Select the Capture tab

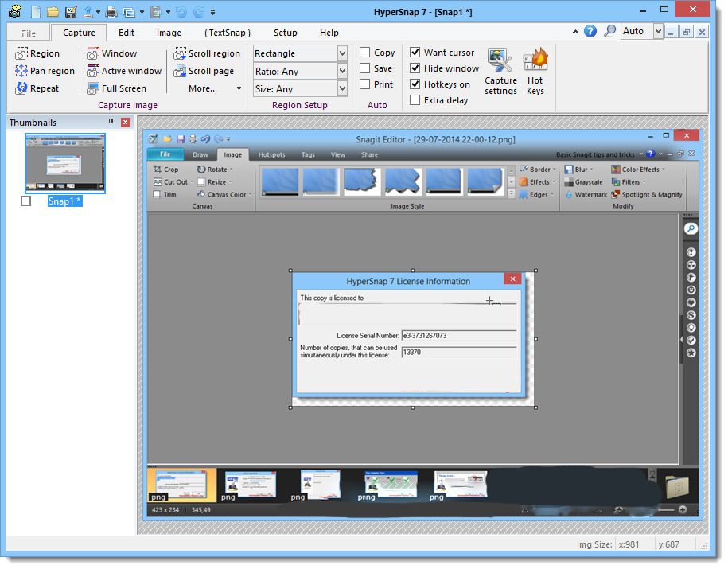pyautogui.click(x=79, y=33)
